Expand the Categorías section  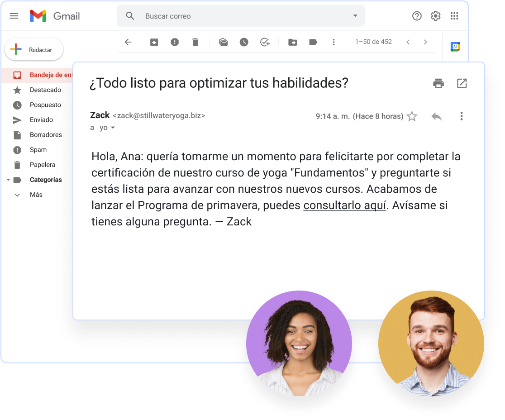click(8, 180)
